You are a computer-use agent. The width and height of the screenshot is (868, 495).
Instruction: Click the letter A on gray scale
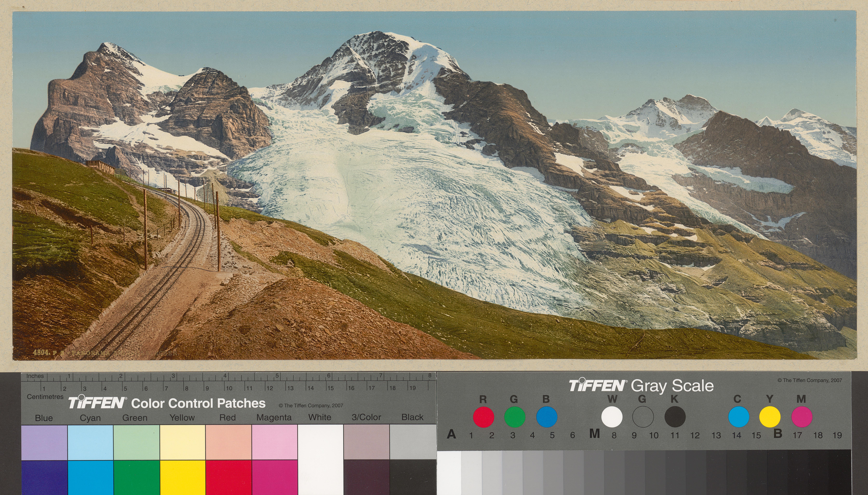click(451, 434)
